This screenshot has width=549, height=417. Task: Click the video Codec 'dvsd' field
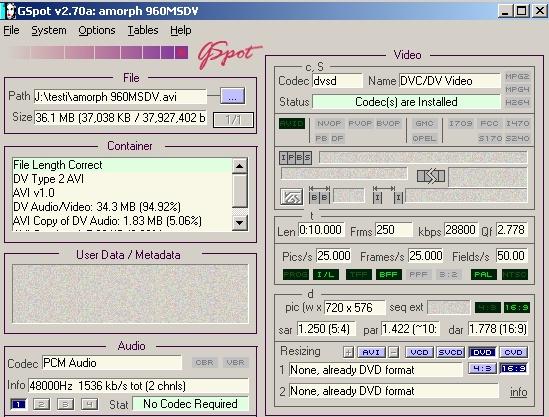coord(337,81)
